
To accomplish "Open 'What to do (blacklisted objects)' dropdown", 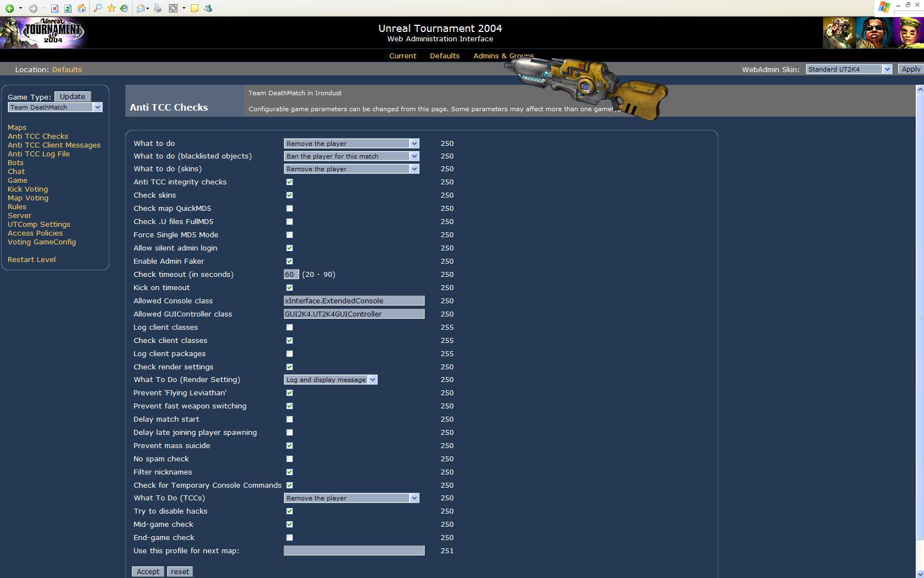I will point(351,156).
